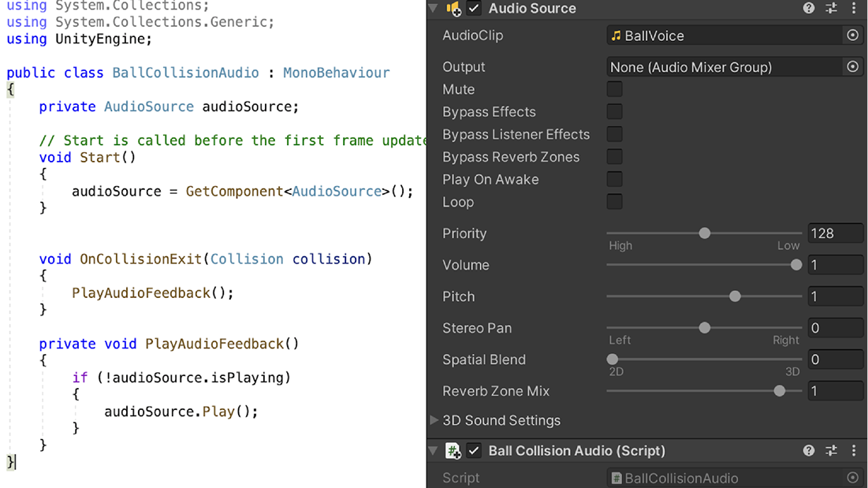Click the Priority value field showing 128

pos(835,233)
